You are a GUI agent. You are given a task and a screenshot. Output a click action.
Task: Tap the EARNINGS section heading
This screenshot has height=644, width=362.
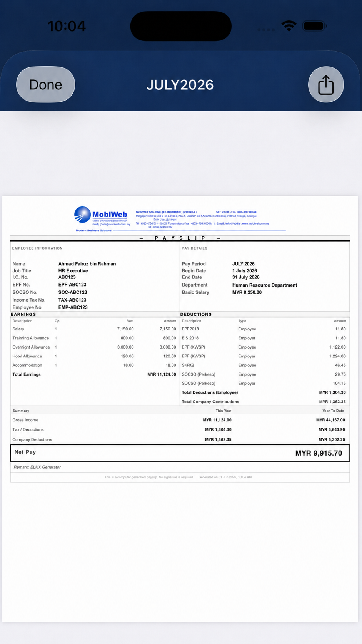[23, 314]
